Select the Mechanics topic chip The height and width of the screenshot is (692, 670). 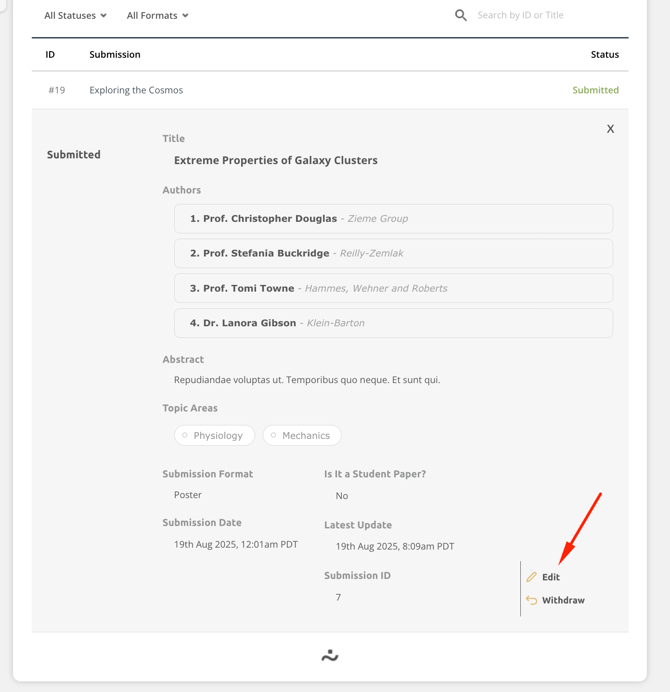(302, 435)
